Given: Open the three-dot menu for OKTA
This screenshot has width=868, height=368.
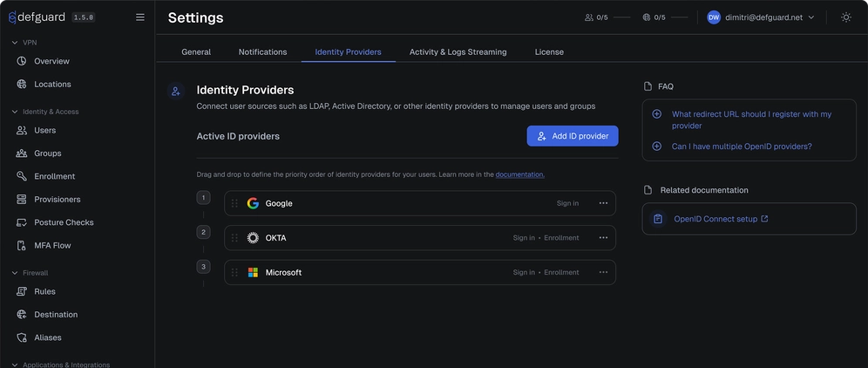Looking at the screenshot, I should [x=603, y=238].
